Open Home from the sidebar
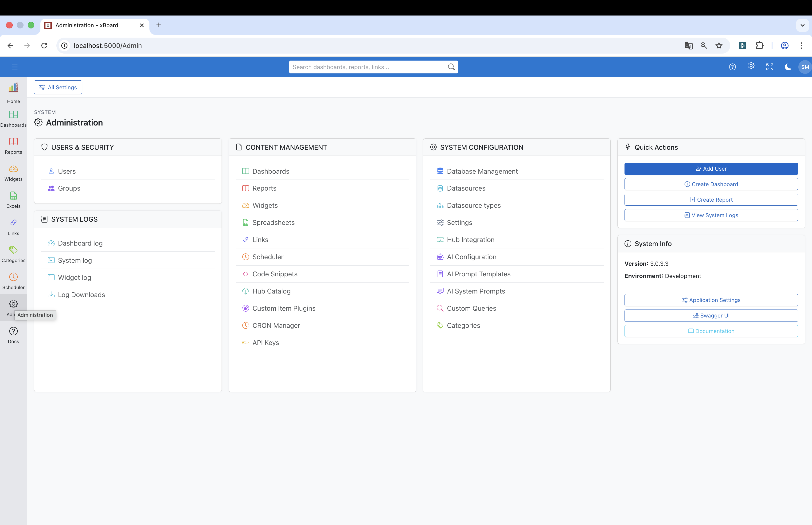 pos(13,93)
